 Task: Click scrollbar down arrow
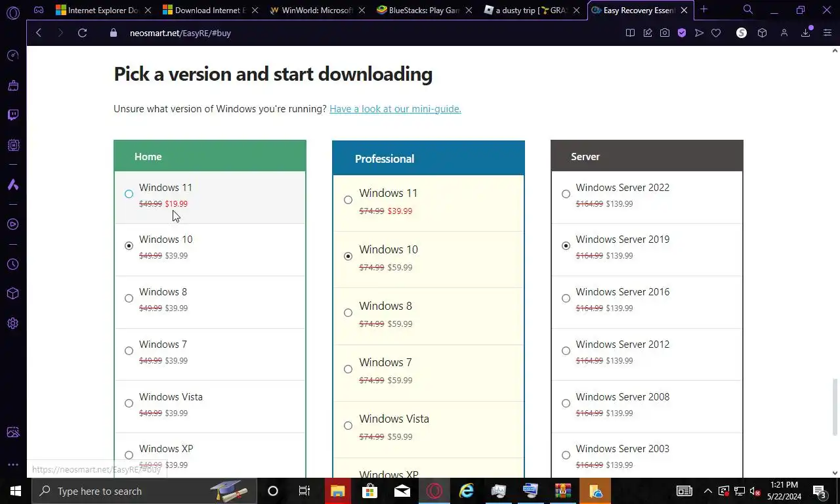[835, 472]
